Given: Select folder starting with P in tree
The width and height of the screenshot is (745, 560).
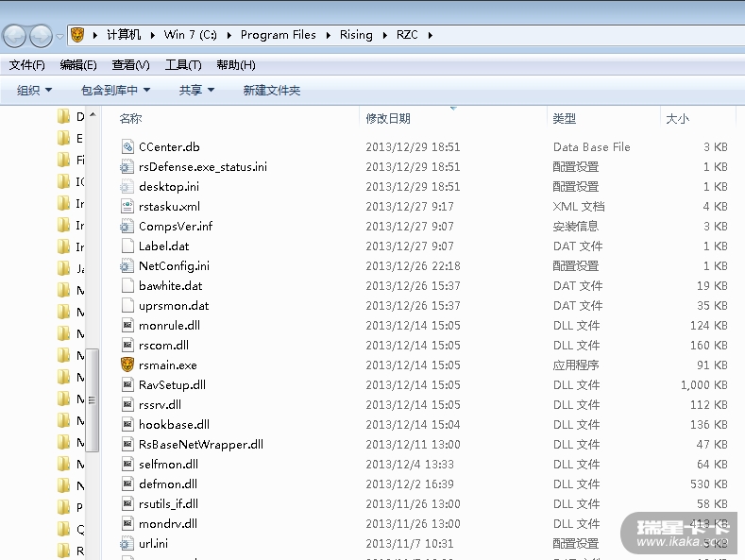Looking at the screenshot, I should tap(70, 507).
